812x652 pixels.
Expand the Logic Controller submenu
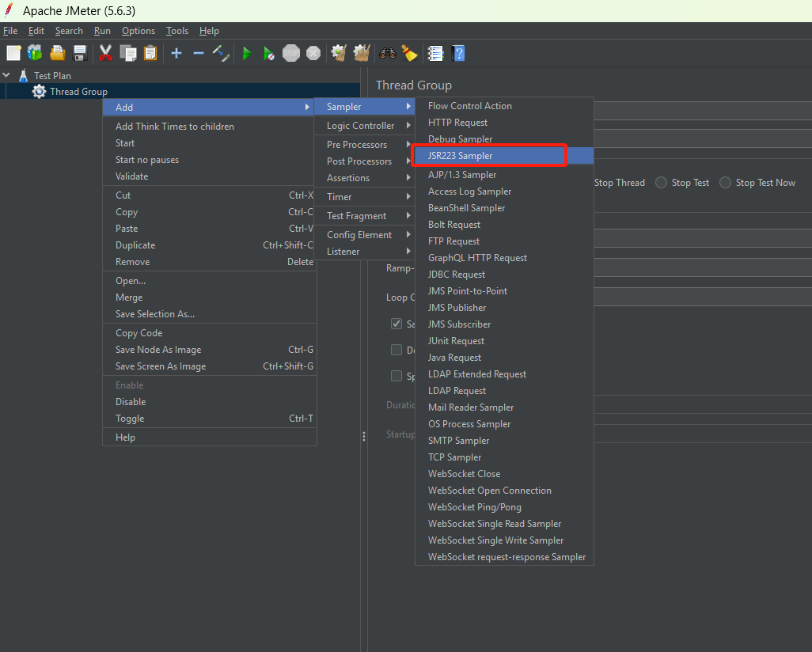point(365,125)
